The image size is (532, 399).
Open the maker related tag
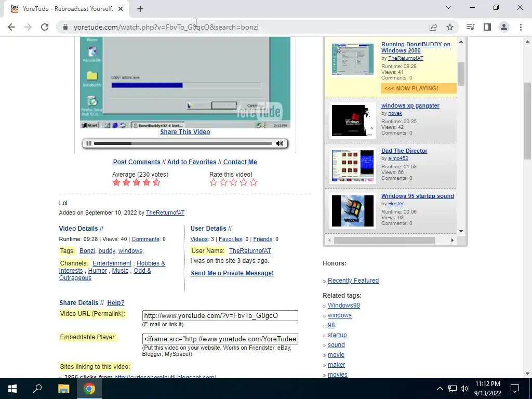pyautogui.click(x=336, y=365)
